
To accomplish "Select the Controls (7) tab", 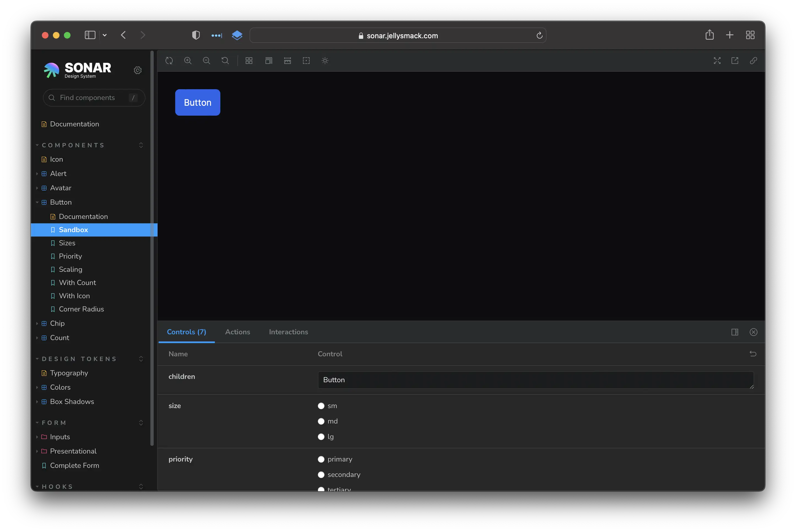I will click(x=186, y=332).
